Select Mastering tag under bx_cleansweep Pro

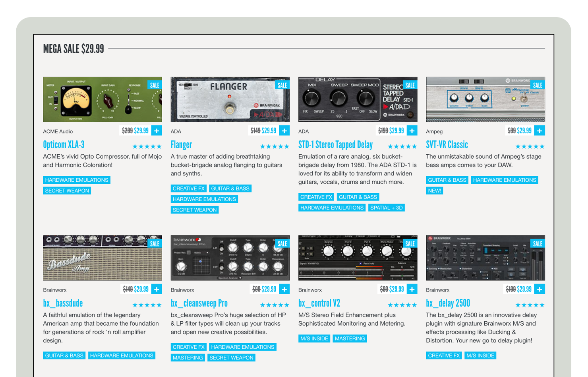[x=188, y=358]
